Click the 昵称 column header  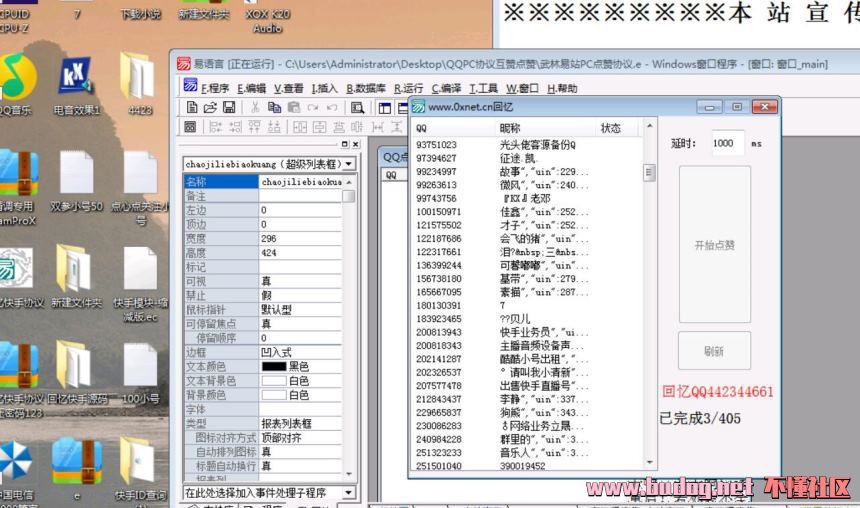pyautogui.click(x=545, y=128)
